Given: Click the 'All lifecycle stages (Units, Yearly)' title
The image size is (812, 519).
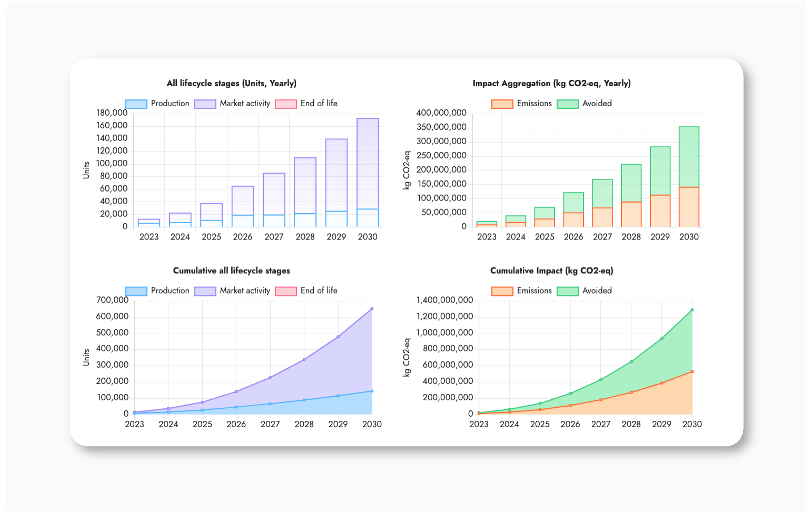Looking at the screenshot, I should (x=232, y=83).
